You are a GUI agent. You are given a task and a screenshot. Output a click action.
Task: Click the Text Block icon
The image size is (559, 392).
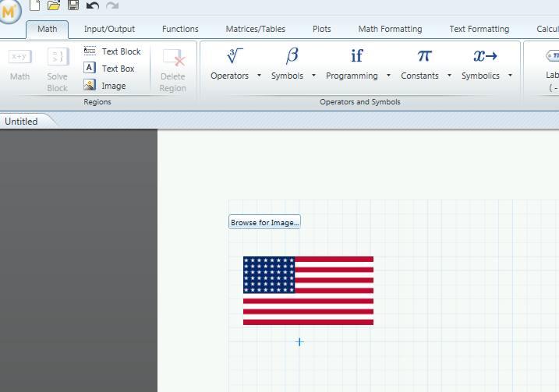90,51
